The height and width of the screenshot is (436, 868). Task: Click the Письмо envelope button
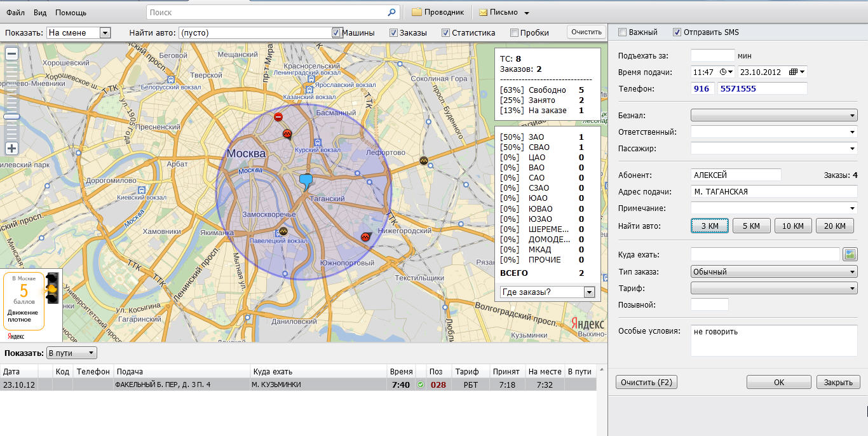[498, 12]
